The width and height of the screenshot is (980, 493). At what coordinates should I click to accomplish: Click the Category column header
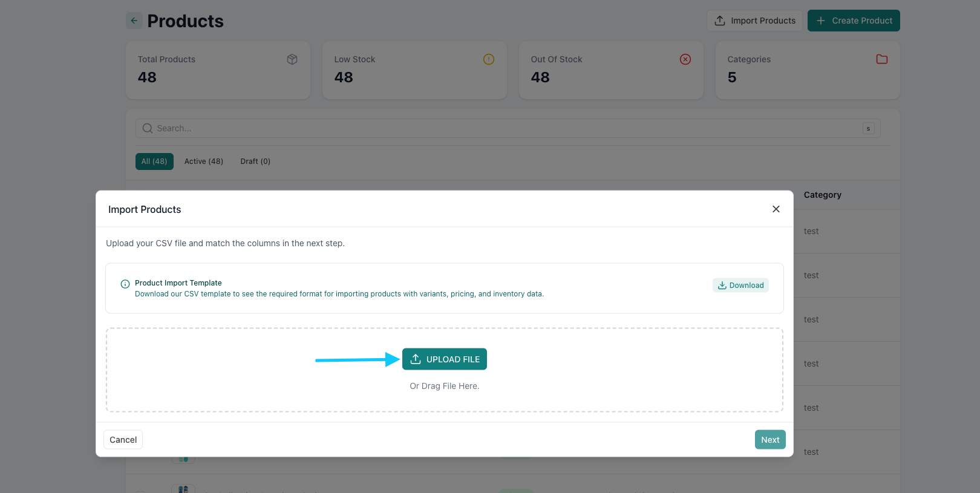(822, 195)
